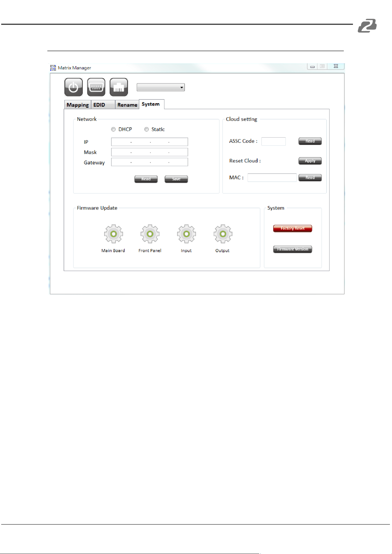Click the power button icon
Image resolution: width=392 pixels, height=554 pixels.
coord(73,87)
